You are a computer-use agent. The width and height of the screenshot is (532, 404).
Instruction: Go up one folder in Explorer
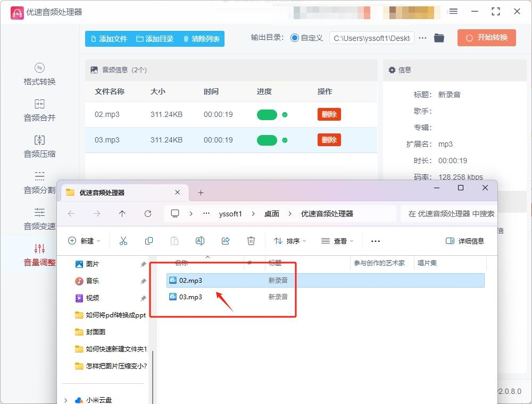point(122,214)
